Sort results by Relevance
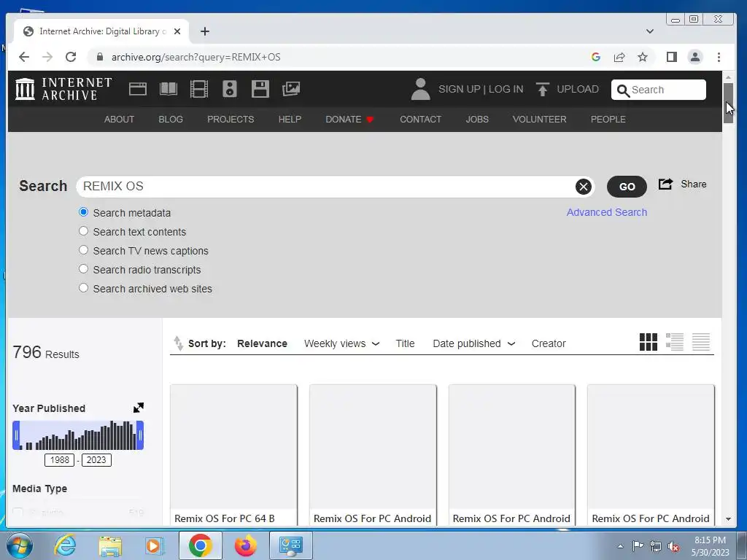Image resolution: width=747 pixels, height=560 pixels. click(x=262, y=343)
